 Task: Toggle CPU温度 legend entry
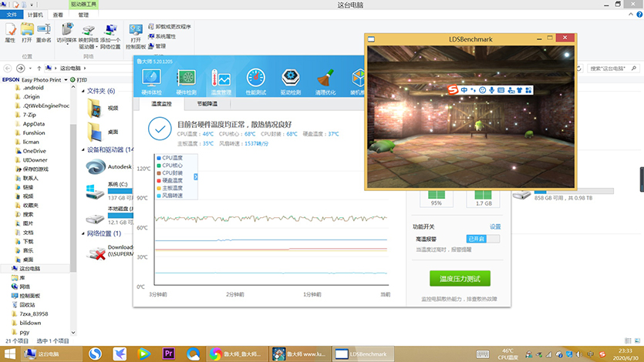pyautogui.click(x=170, y=158)
